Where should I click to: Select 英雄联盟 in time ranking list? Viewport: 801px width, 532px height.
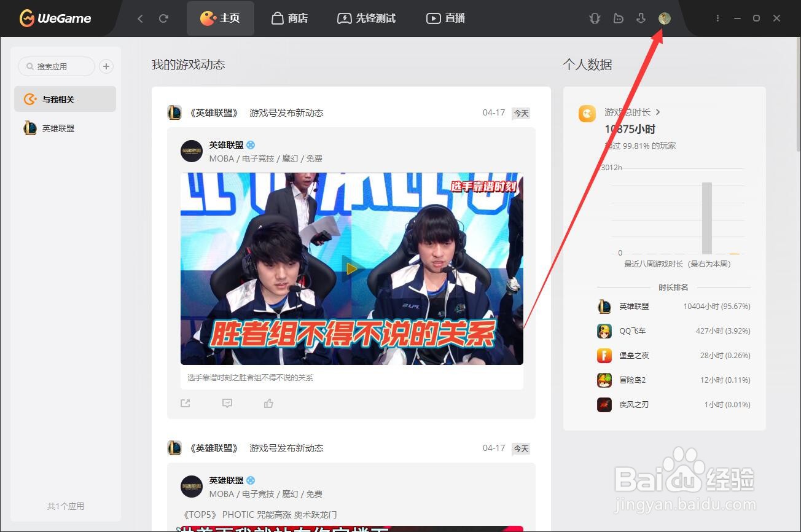tap(674, 306)
